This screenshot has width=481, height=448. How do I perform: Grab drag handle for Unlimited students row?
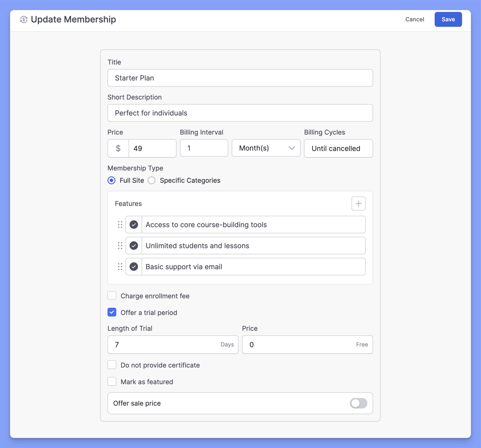120,246
